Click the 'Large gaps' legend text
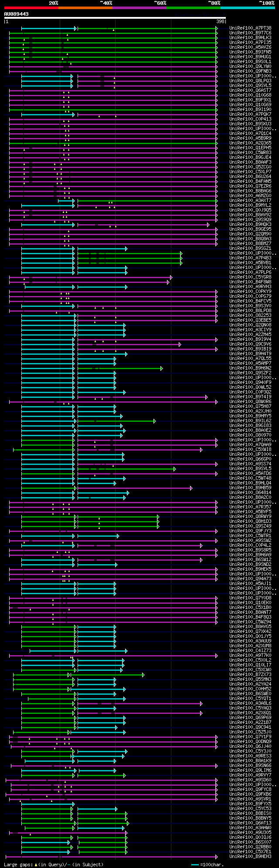 point(18,865)
